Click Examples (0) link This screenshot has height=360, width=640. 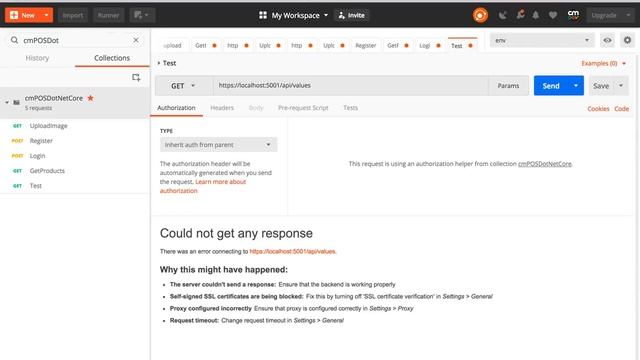[x=599, y=63]
